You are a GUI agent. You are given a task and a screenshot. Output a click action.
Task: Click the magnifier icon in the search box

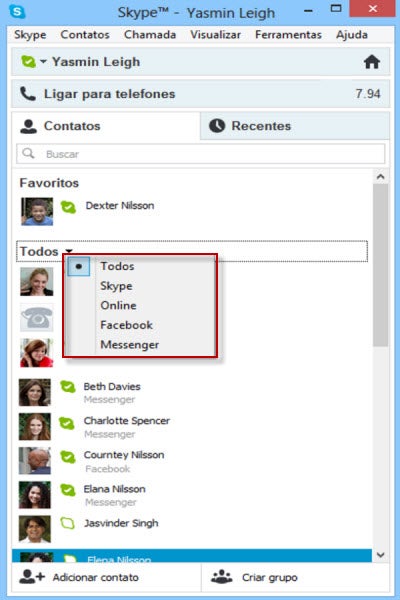pyautogui.click(x=28, y=153)
